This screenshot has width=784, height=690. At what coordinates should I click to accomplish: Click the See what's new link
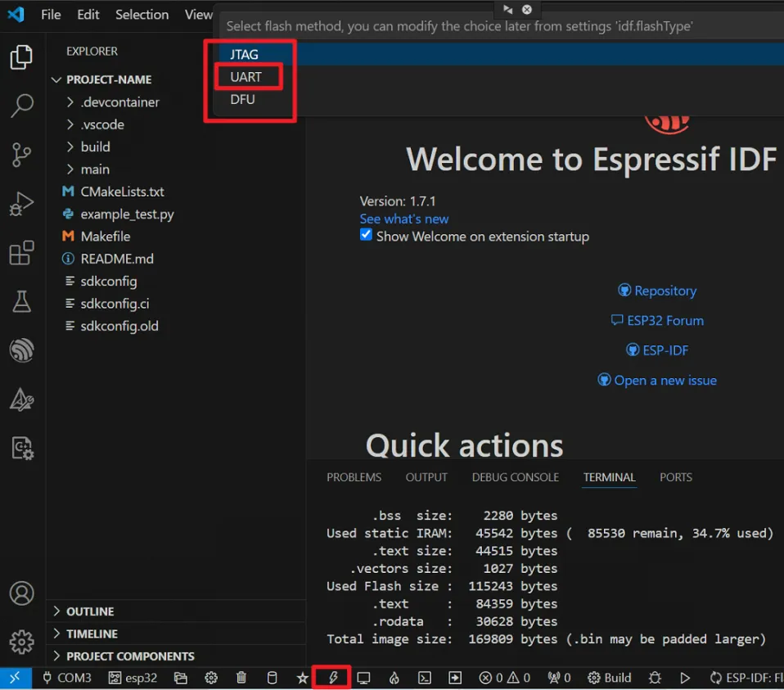(x=404, y=219)
